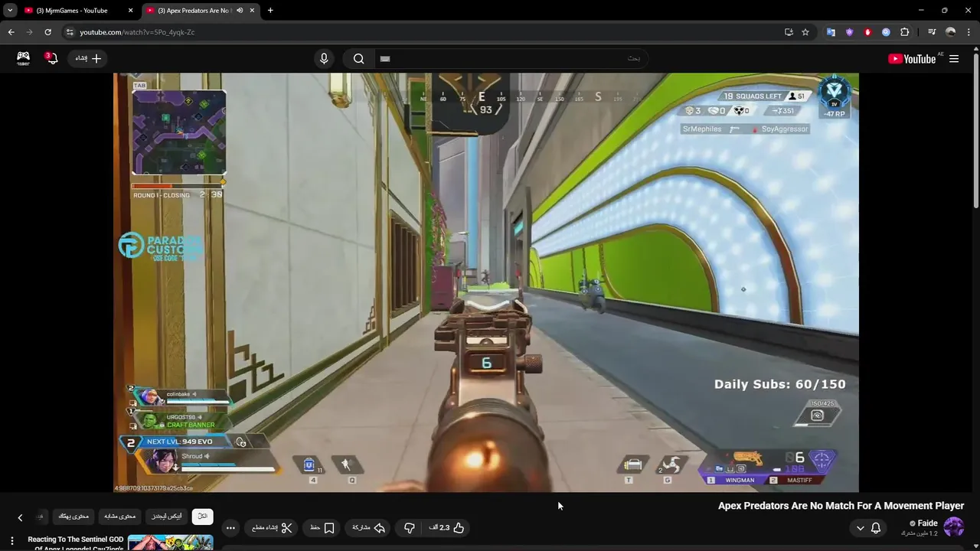Toggle channel notification bell for Faide
980x551 pixels.
pyautogui.click(x=876, y=528)
